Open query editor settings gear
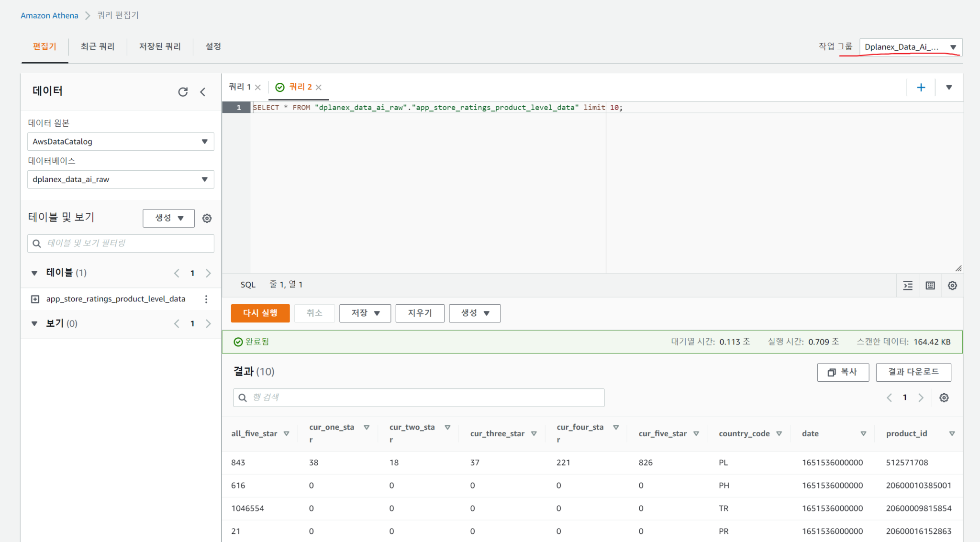Viewport: 980px width, 542px height. point(952,286)
